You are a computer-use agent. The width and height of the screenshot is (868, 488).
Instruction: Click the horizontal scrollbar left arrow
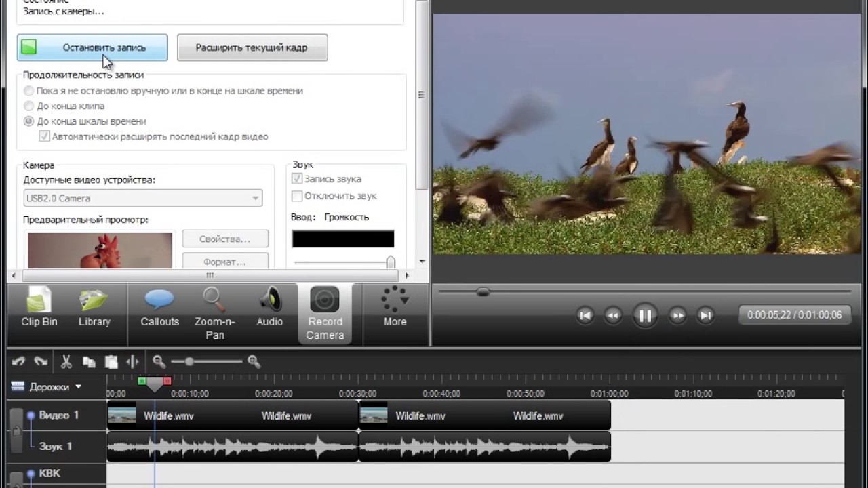14,276
